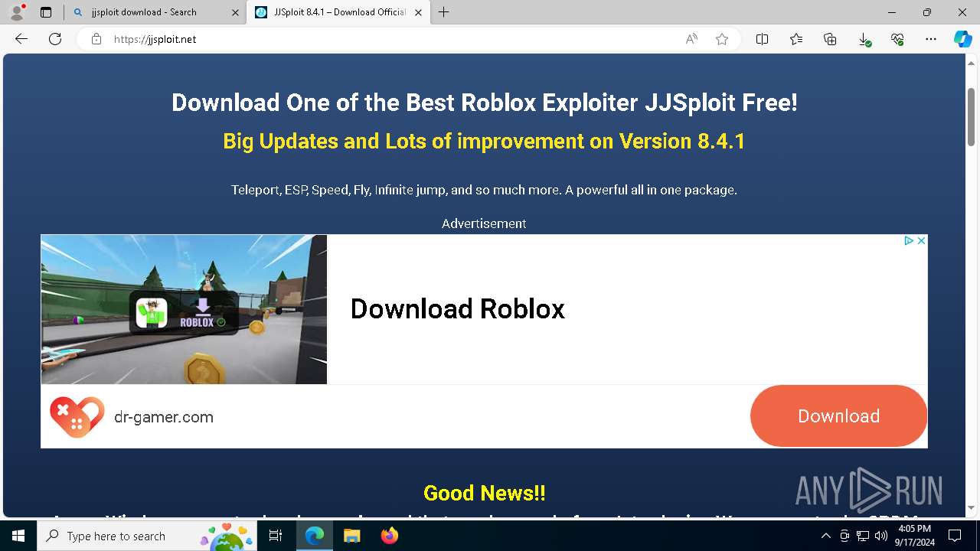Open the tab actions menu icon

[46, 12]
